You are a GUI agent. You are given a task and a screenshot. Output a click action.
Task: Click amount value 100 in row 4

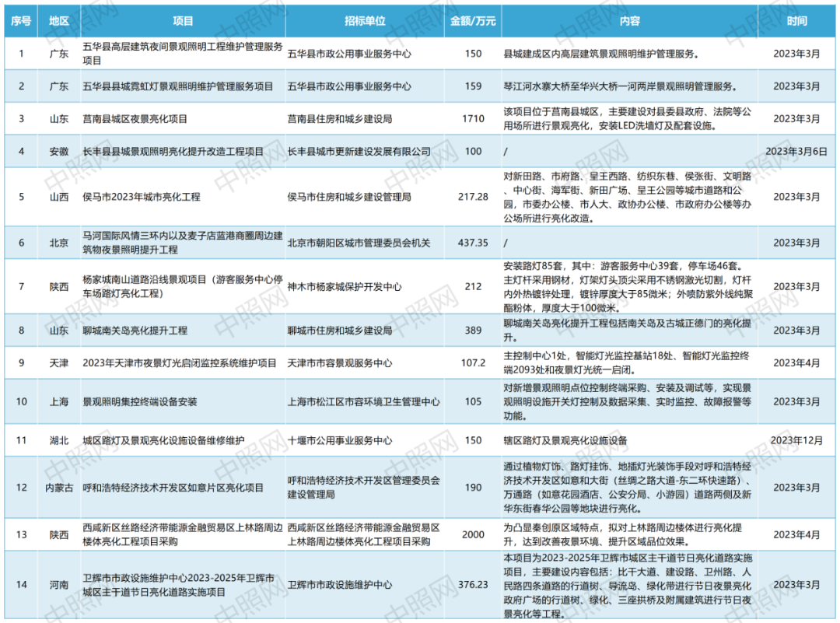(x=473, y=152)
